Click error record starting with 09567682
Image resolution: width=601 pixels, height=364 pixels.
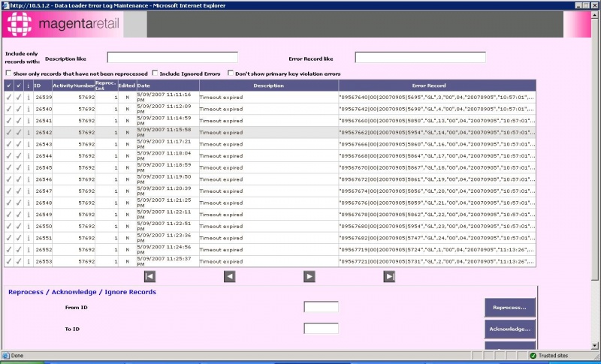437,238
